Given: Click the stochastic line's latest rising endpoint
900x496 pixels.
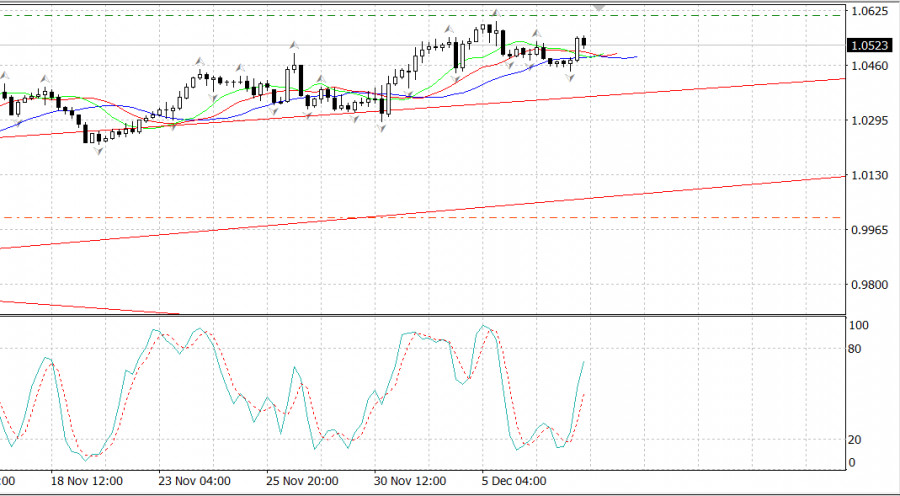Looking at the screenshot, I should click(583, 362).
